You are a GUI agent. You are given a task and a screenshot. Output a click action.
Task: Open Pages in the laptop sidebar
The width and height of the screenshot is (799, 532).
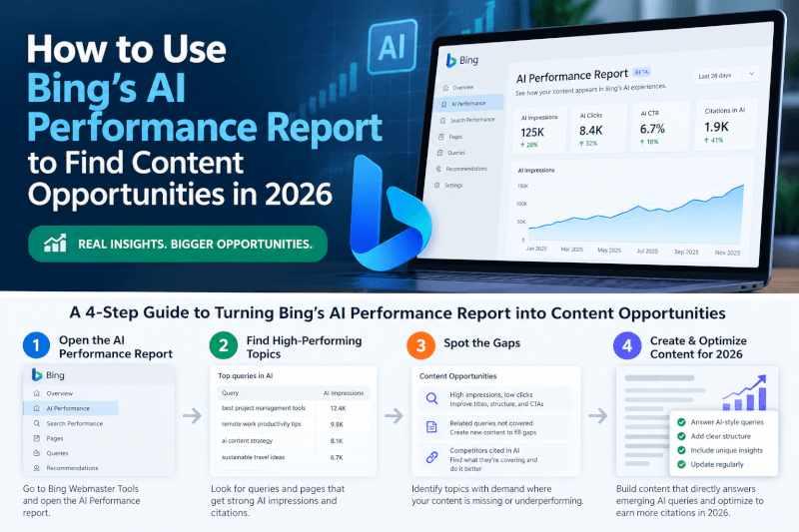455,137
